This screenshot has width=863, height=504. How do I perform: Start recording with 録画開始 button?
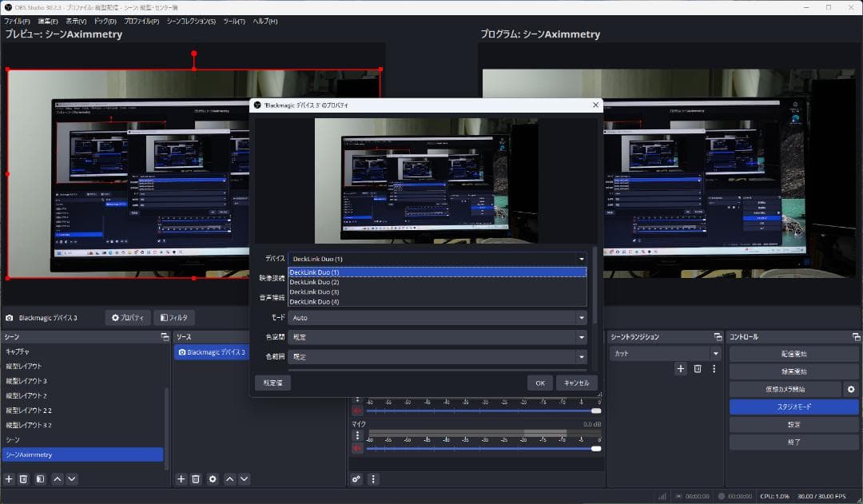(793, 371)
